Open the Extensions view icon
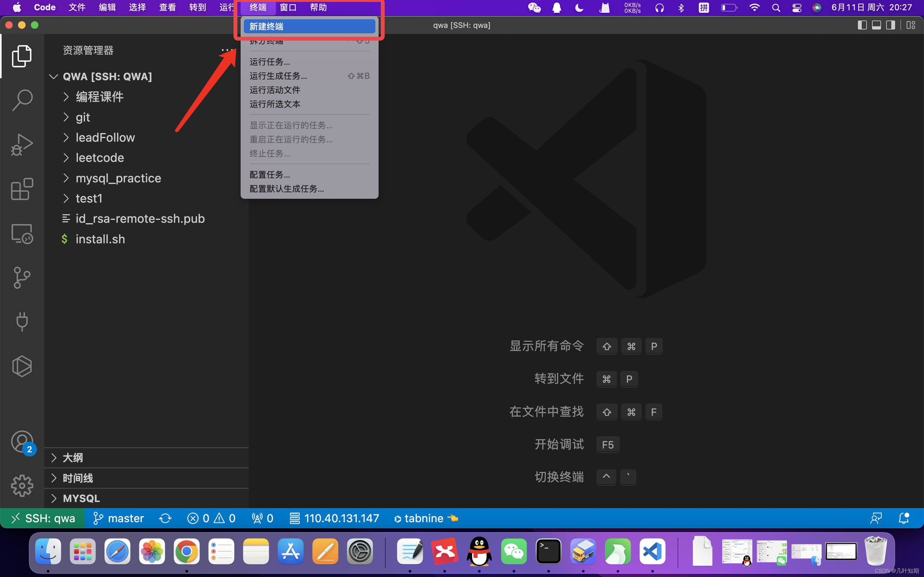Screen dimensions: 924x577 (x=22, y=189)
